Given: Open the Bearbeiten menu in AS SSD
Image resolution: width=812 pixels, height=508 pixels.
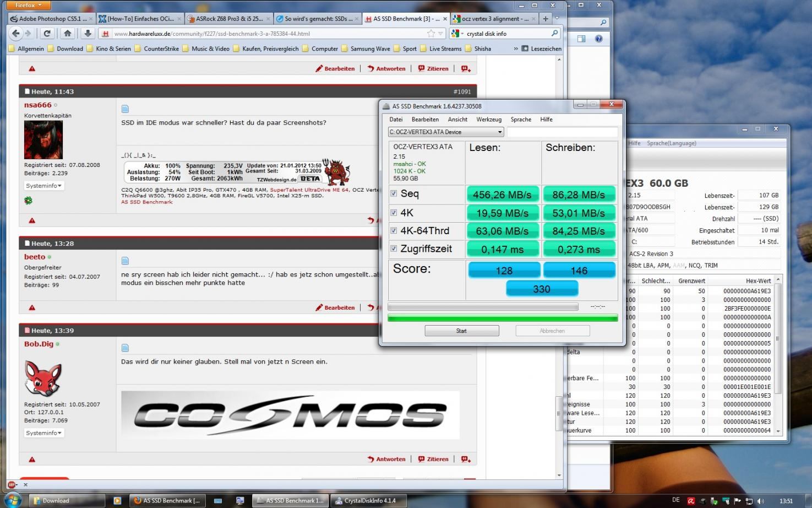Looking at the screenshot, I should pyautogui.click(x=425, y=120).
